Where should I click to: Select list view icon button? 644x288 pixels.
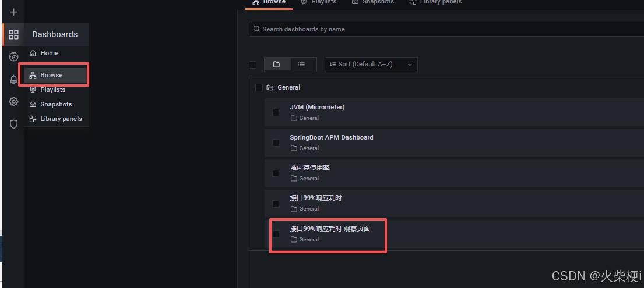[301, 65]
